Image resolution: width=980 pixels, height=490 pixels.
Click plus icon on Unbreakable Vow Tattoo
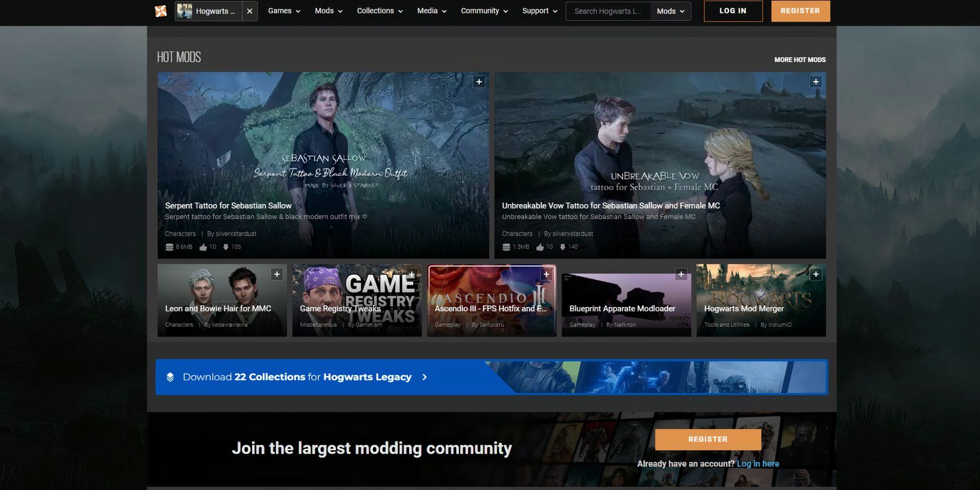816,82
